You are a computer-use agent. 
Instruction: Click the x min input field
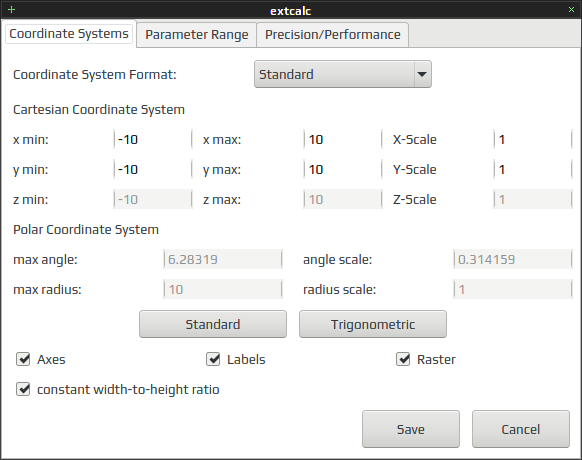(153, 140)
